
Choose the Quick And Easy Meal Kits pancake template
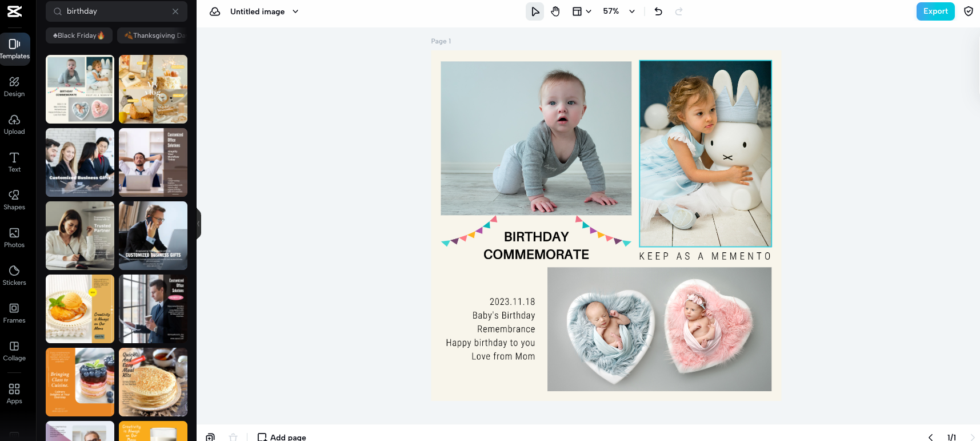click(153, 382)
